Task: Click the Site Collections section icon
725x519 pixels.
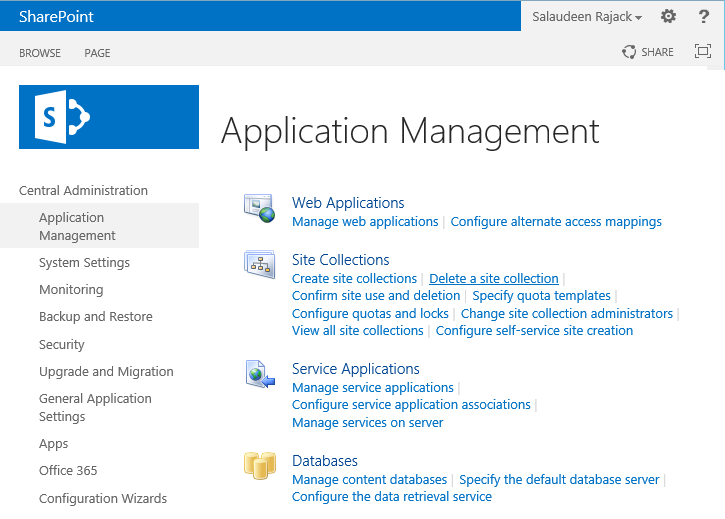Action: click(x=260, y=265)
